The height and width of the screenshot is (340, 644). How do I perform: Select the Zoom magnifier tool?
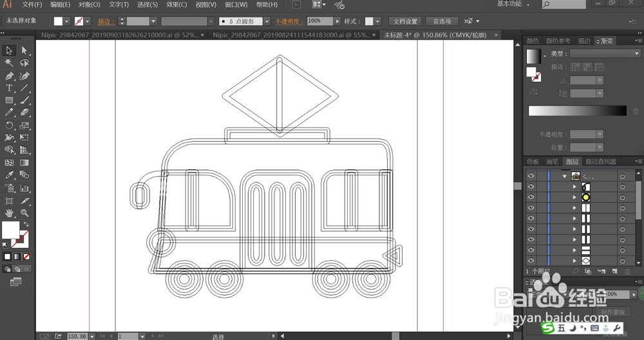click(24, 213)
